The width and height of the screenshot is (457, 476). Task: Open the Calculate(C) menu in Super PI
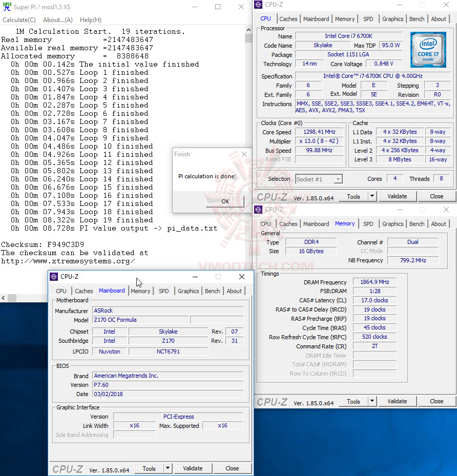19,20
